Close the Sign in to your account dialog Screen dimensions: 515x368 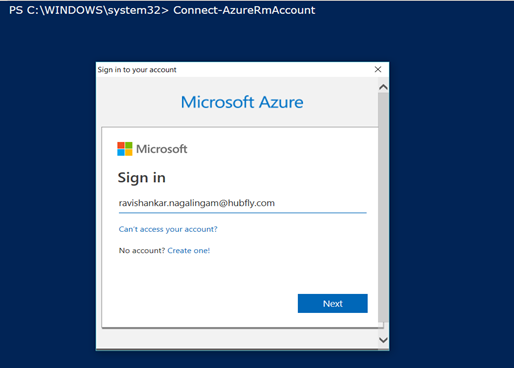pos(378,69)
